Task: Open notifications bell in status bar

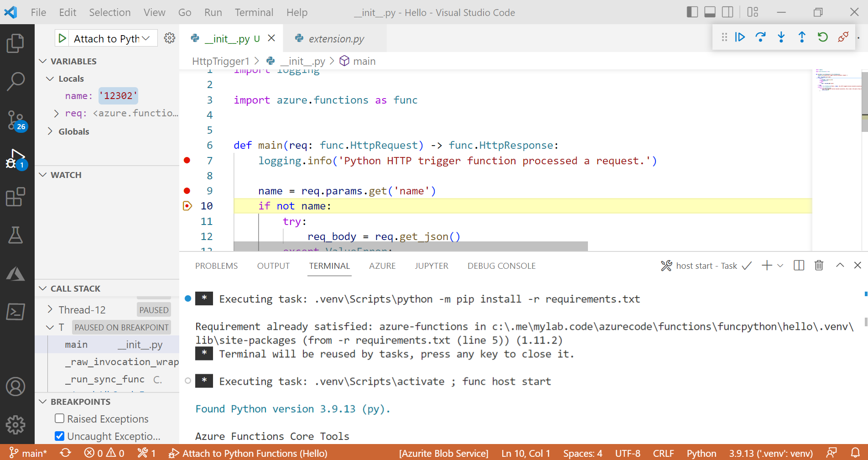Action: (x=855, y=453)
